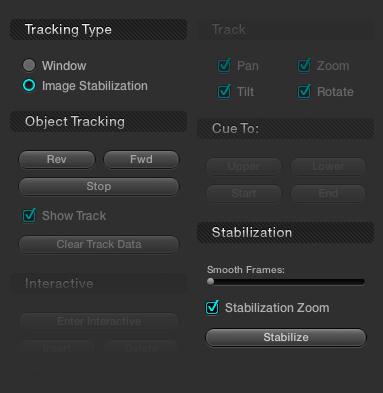This screenshot has width=383, height=393.
Task: Select the Window tracking type radio button
Action: 29,65
